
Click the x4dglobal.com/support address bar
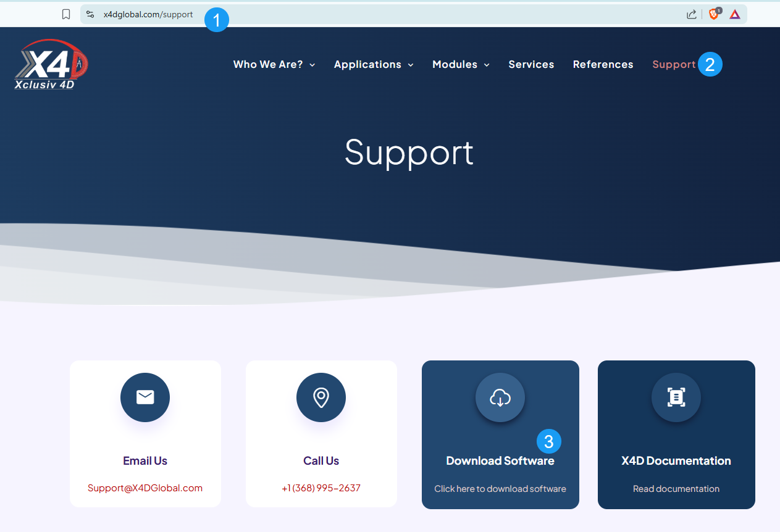tap(148, 14)
